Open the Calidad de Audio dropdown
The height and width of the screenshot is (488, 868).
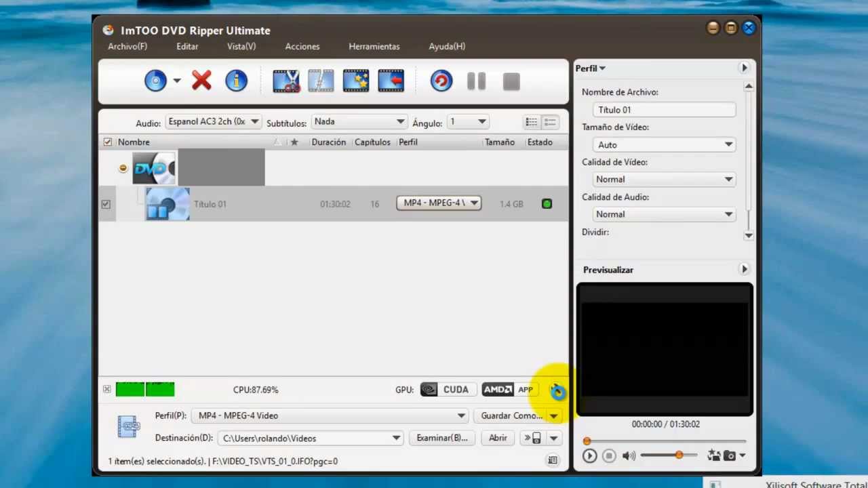664,214
